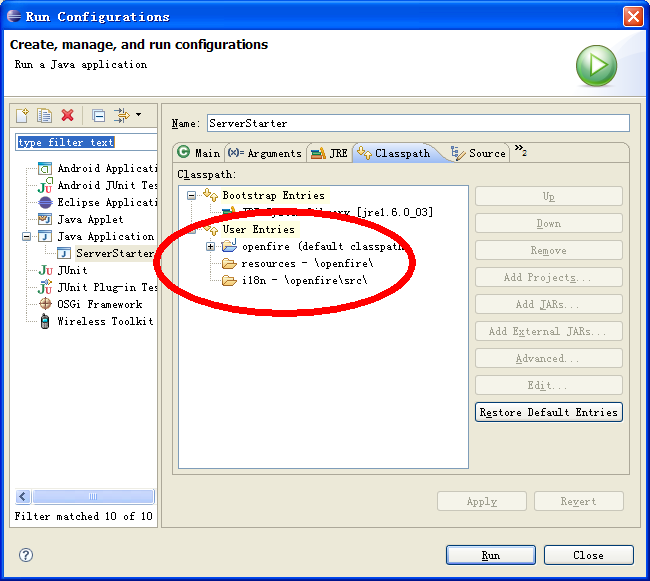Select JUnit Plug-in Test launch type
The image size is (650, 581).
click(x=107, y=287)
